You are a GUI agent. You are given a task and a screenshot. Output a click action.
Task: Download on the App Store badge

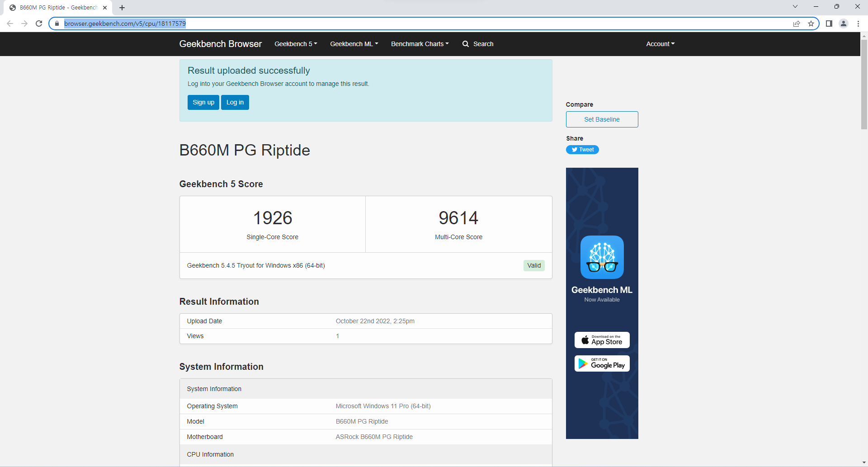point(602,340)
